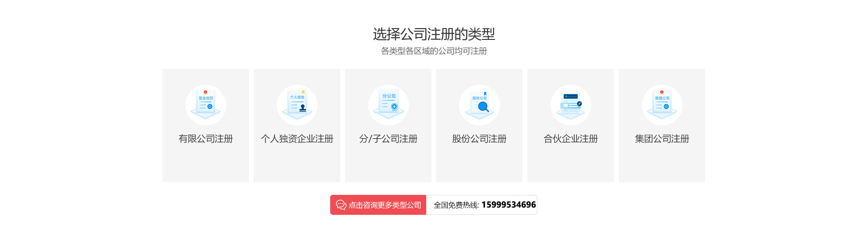This screenshot has height=242, width=868.
Task: Choose the 个人独资企业注册 label
Action: pyautogui.click(x=297, y=139)
